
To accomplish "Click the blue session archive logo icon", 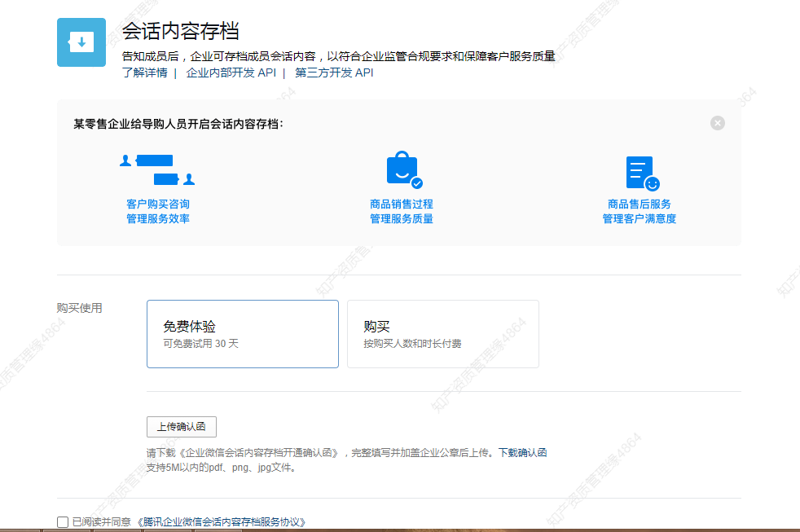I will [81, 42].
